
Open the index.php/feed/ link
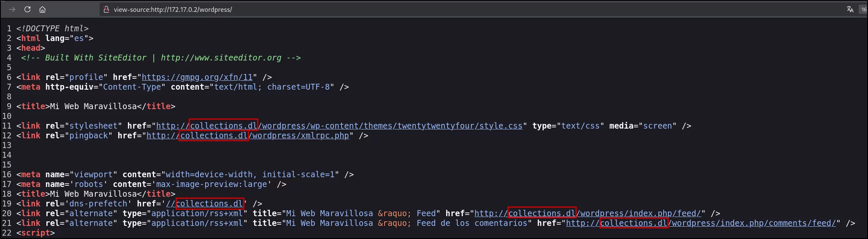pyautogui.click(x=588, y=213)
